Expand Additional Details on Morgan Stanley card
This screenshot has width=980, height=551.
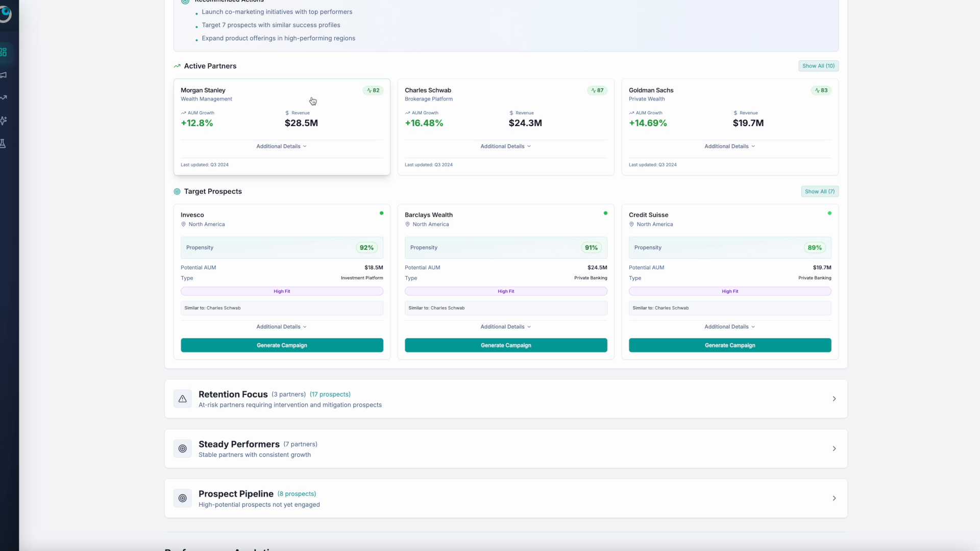click(x=281, y=146)
